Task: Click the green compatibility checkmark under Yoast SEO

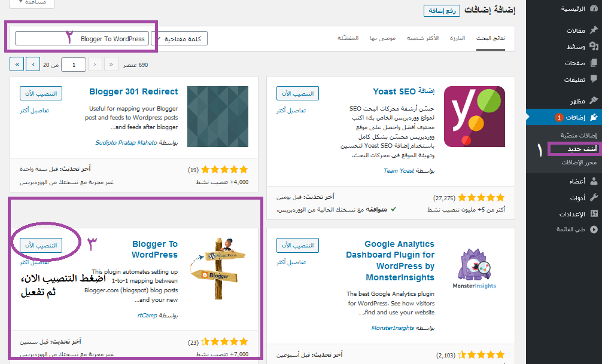Action: click(x=393, y=209)
